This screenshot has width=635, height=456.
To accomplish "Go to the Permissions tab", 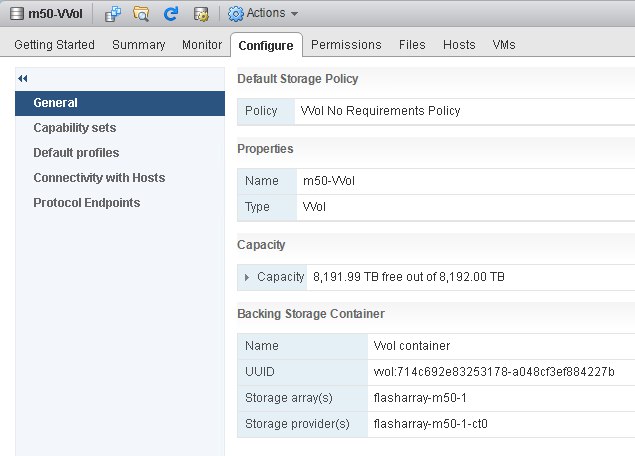I will [346, 45].
